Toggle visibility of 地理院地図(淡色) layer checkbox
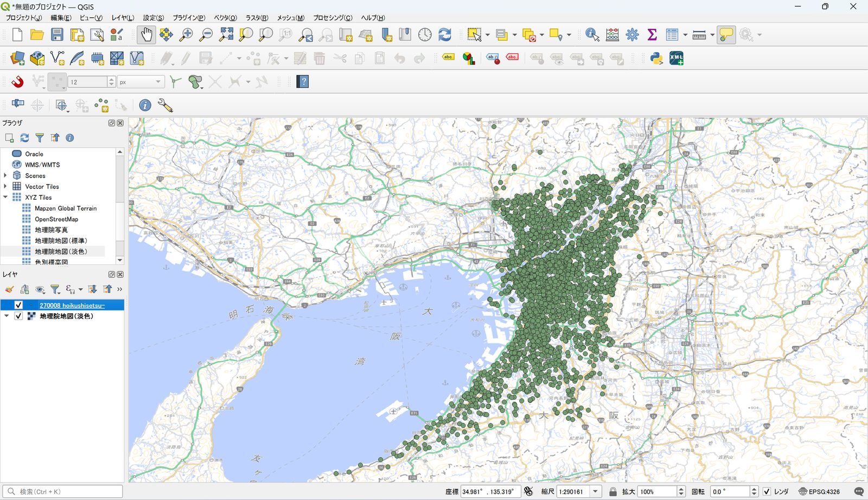Image resolution: width=868 pixels, height=500 pixels. (x=18, y=316)
